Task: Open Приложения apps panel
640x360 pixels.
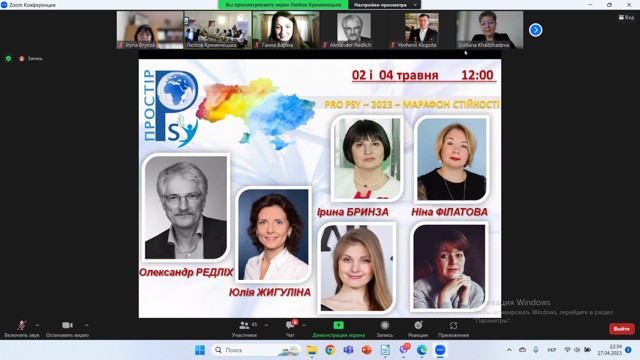Action: pyautogui.click(x=453, y=329)
